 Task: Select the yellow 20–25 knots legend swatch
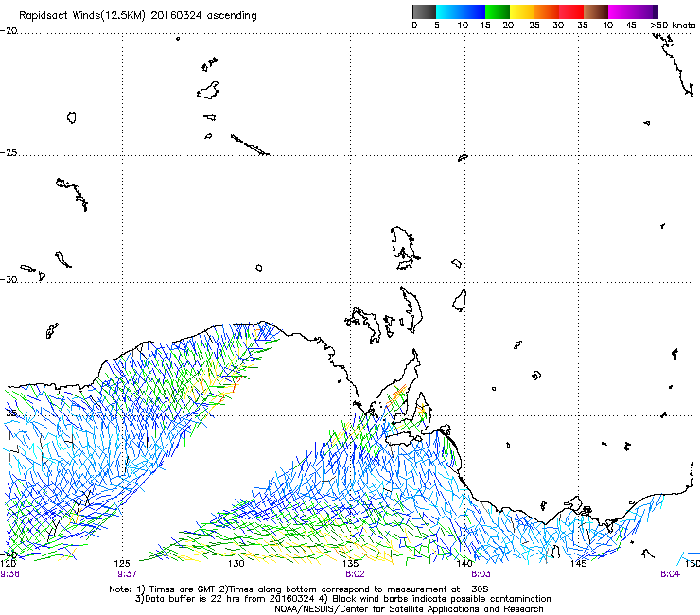tap(522, 11)
